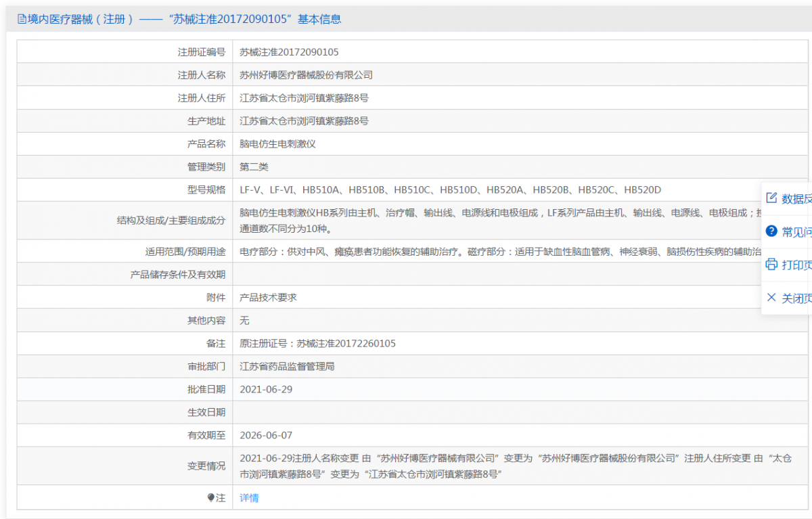Click 产品技术要求 attachment value
812x519 pixels.
pyautogui.click(x=269, y=298)
